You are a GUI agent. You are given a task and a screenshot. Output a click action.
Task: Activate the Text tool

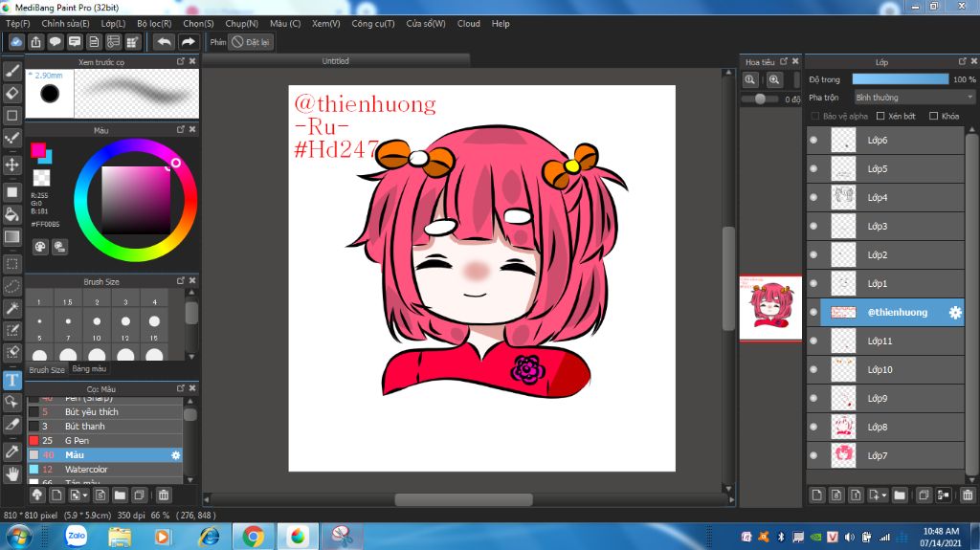(11, 380)
